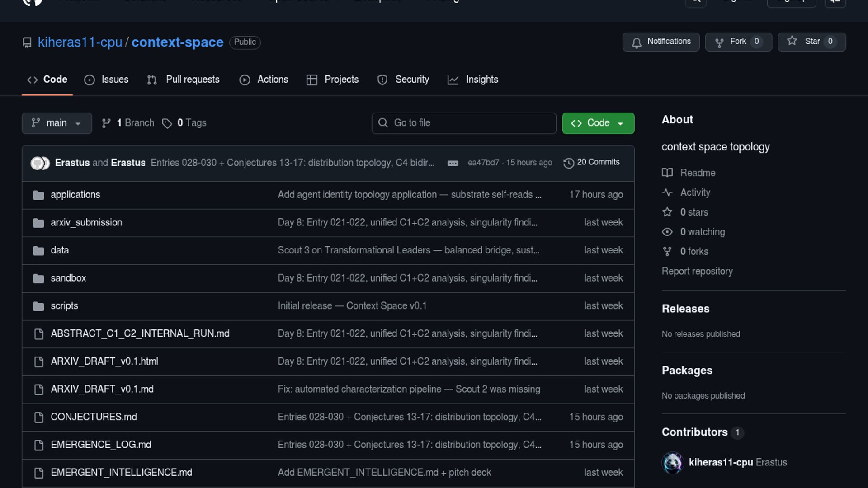868x488 pixels.
Task: Open the applications folder
Action: point(75,195)
